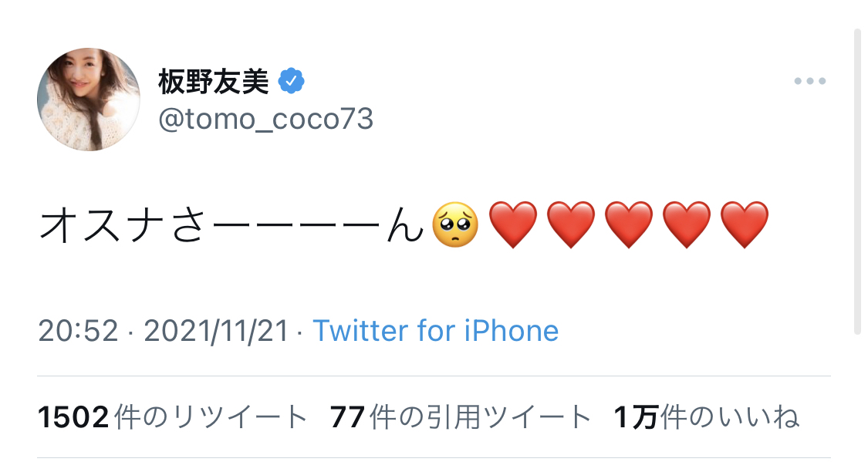Image resolution: width=868 pixels, height=462 pixels.
Task: Click the retweet count number 1502
Action: (73, 417)
